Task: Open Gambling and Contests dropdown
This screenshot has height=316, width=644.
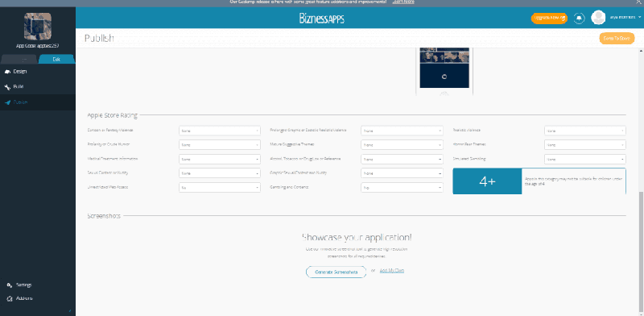Action: point(402,187)
